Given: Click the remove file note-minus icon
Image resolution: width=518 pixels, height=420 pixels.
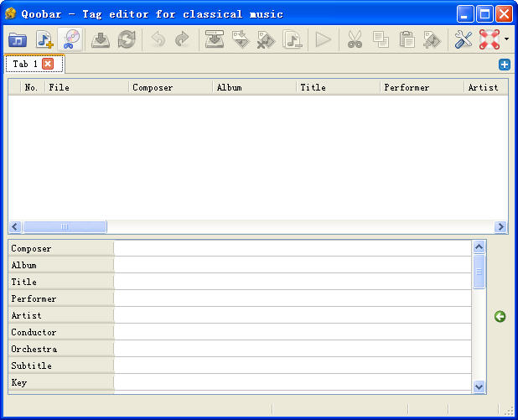Looking at the screenshot, I should click(293, 39).
